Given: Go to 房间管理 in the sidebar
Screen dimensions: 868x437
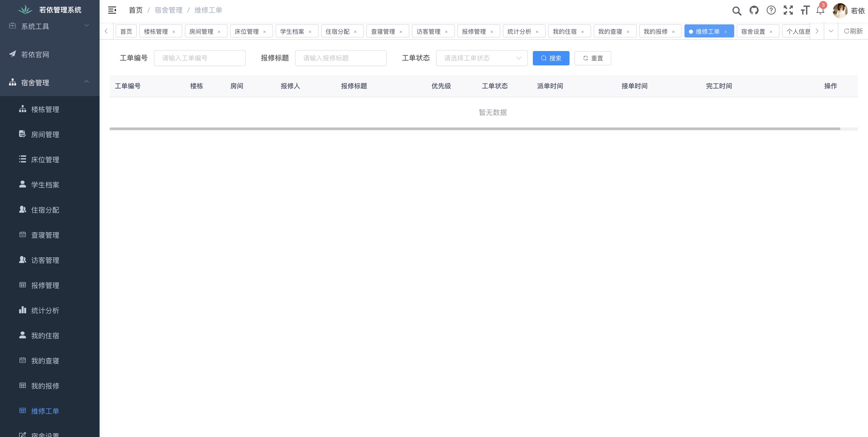Looking at the screenshot, I should [50, 134].
